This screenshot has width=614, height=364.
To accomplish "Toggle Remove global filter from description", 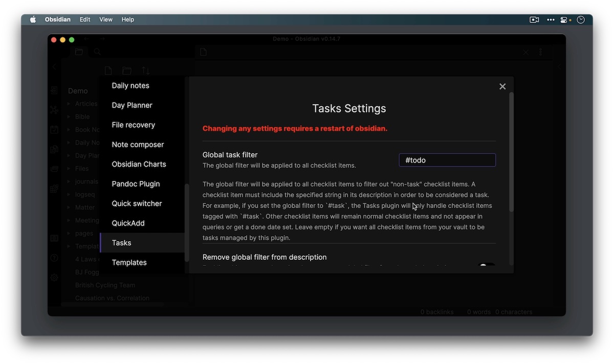I will pyautogui.click(x=487, y=266).
